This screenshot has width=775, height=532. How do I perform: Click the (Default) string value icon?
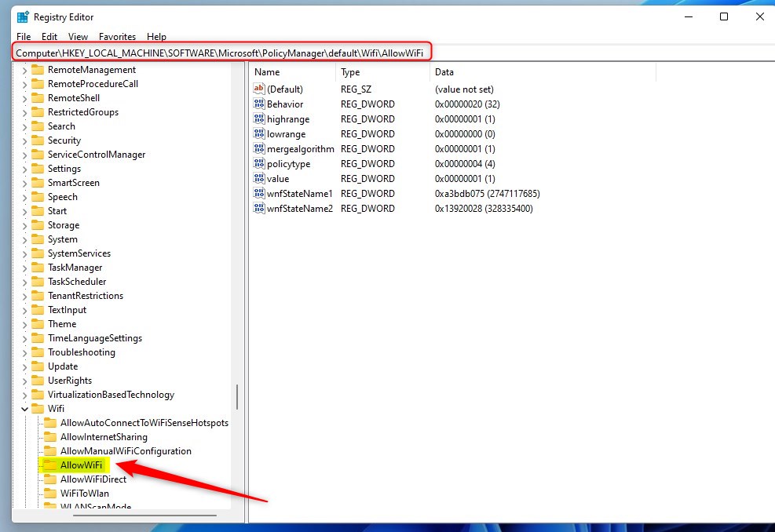[x=259, y=89]
